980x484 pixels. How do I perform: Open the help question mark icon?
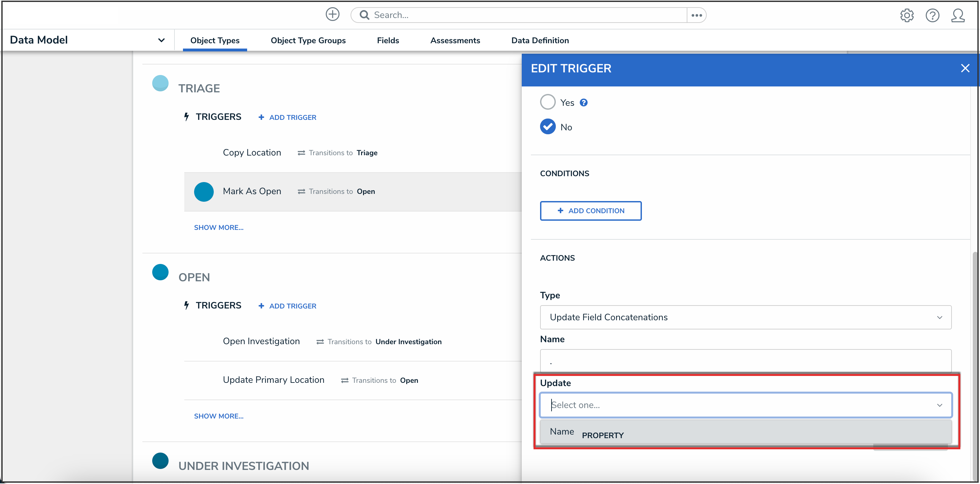point(932,15)
